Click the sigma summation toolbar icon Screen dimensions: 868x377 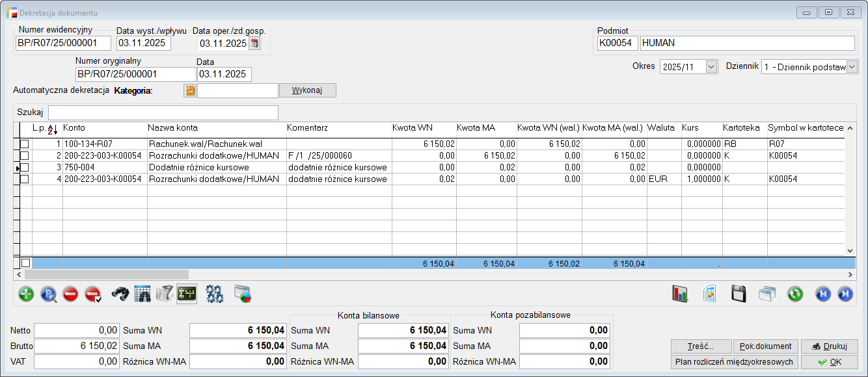(x=187, y=294)
